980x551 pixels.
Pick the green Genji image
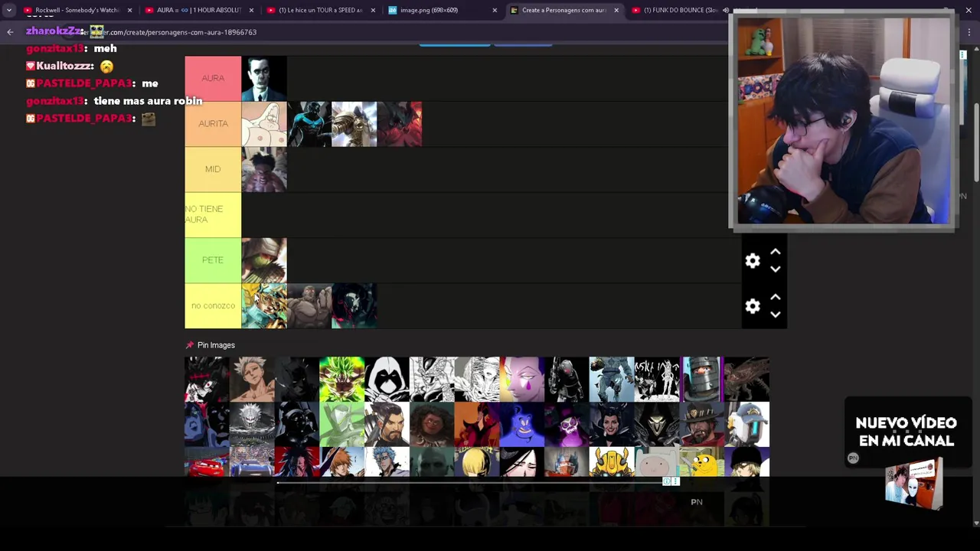click(x=341, y=424)
